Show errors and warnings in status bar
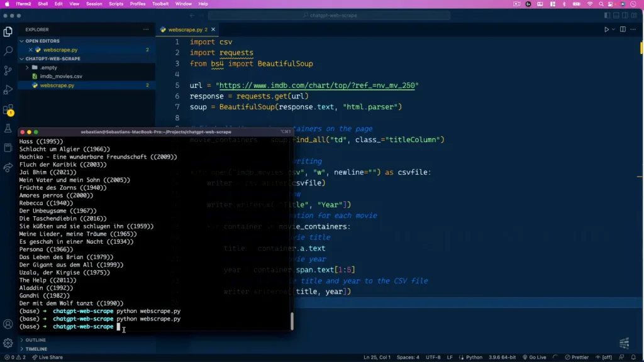 pos(15,358)
